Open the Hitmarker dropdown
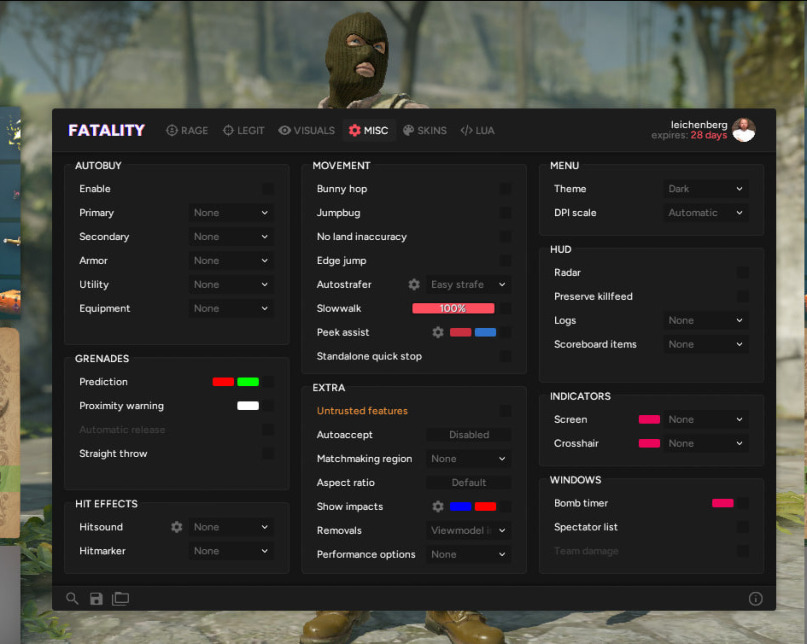Viewport: 807px width, 644px height. point(231,551)
